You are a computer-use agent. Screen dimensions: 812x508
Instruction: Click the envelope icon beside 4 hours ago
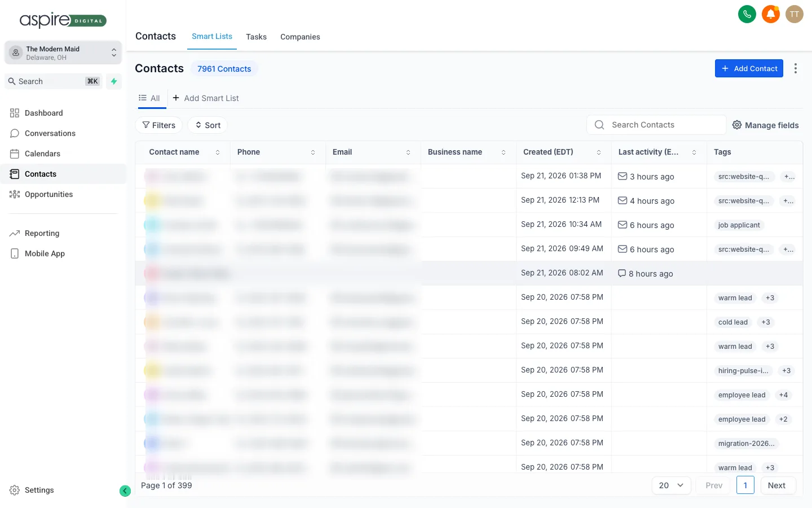click(623, 200)
